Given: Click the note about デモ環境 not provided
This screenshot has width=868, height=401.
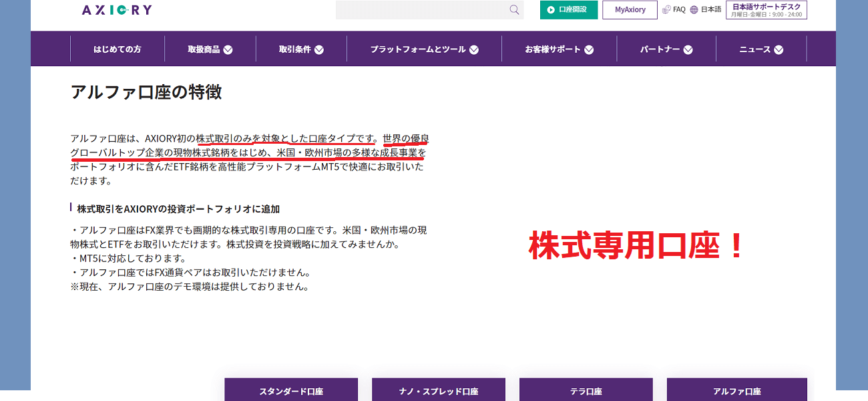Looking at the screenshot, I should tap(190, 287).
